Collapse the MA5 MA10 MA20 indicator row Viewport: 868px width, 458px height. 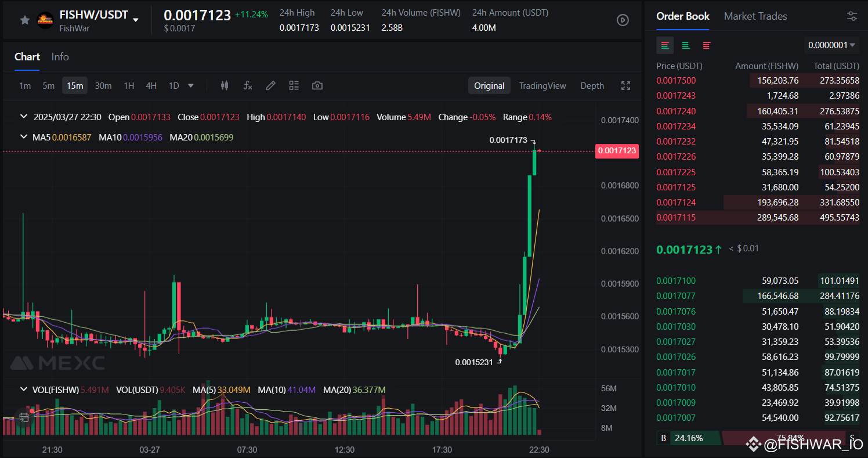[x=24, y=137]
